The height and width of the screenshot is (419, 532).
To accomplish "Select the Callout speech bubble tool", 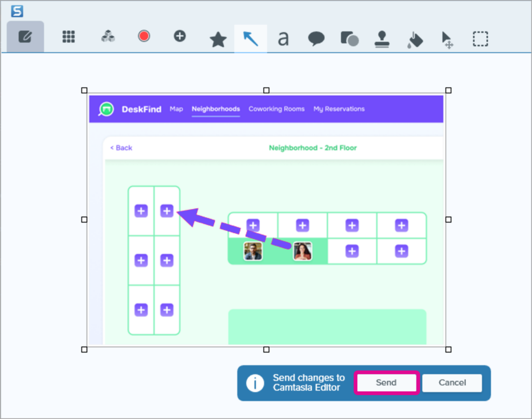I will 316,39.
